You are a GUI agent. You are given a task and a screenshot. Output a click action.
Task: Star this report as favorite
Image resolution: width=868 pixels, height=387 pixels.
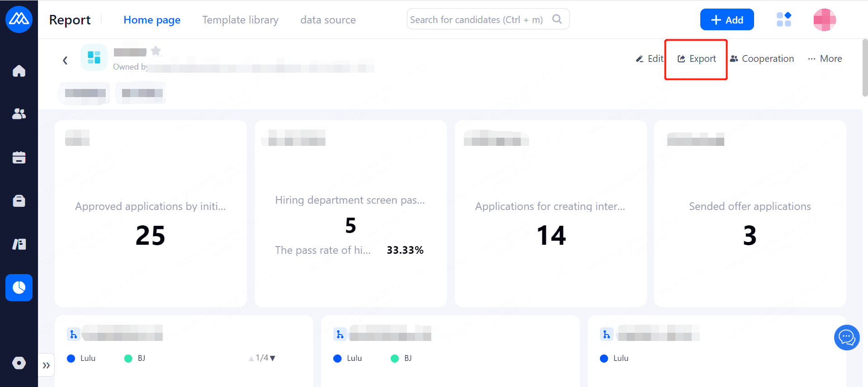(x=156, y=51)
